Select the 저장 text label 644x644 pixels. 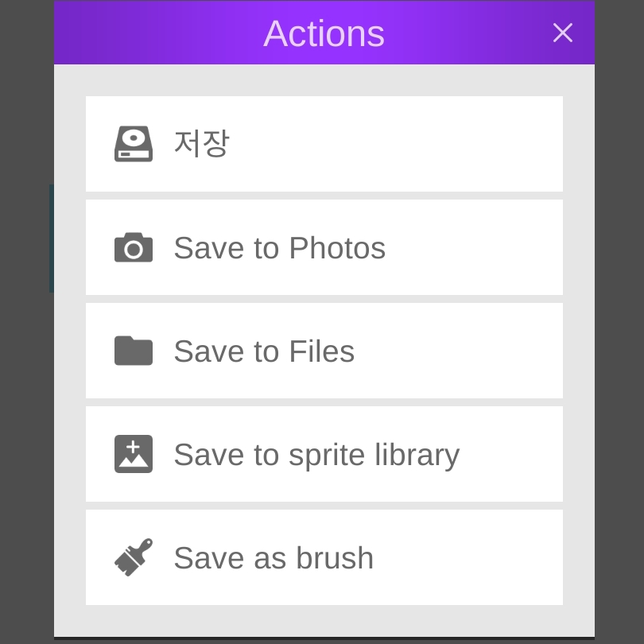click(x=201, y=144)
